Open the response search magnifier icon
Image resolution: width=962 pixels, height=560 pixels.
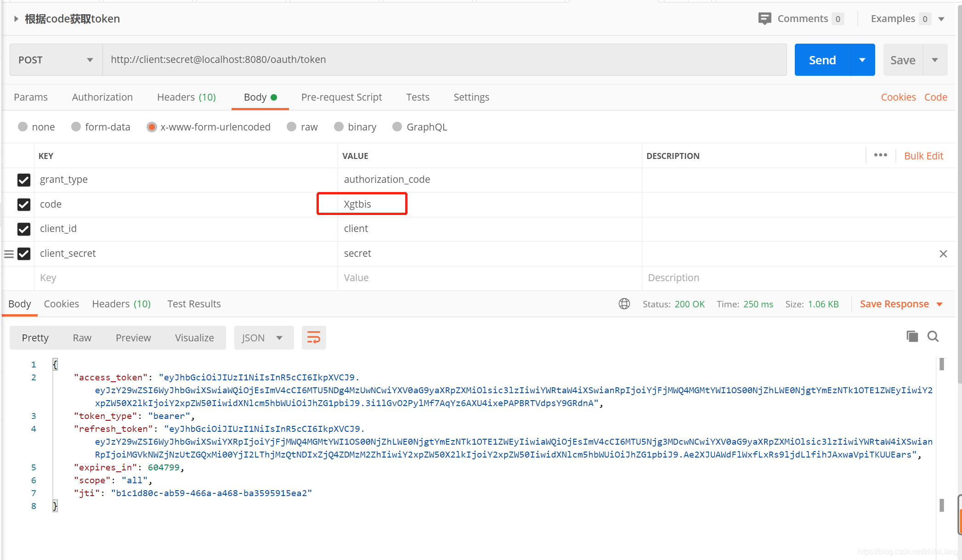[933, 336]
